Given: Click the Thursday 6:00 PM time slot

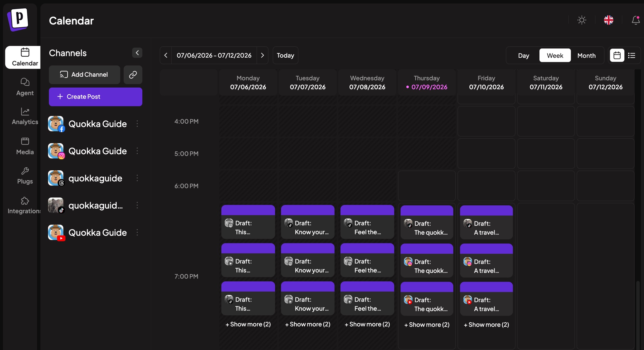Looking at the screenshot, I should click(x=427, y=186).
